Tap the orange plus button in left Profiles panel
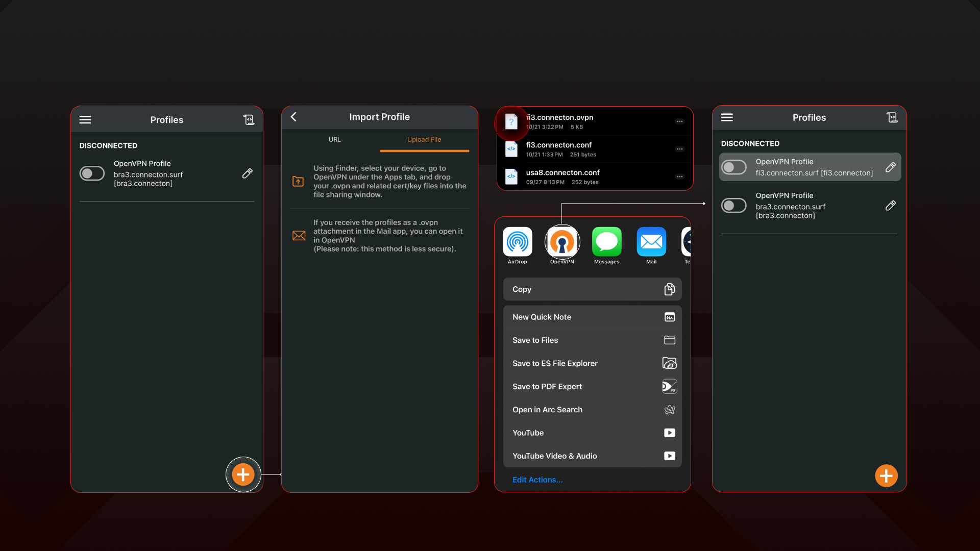Screen dimensions: 980x551 tap(243, 474)
